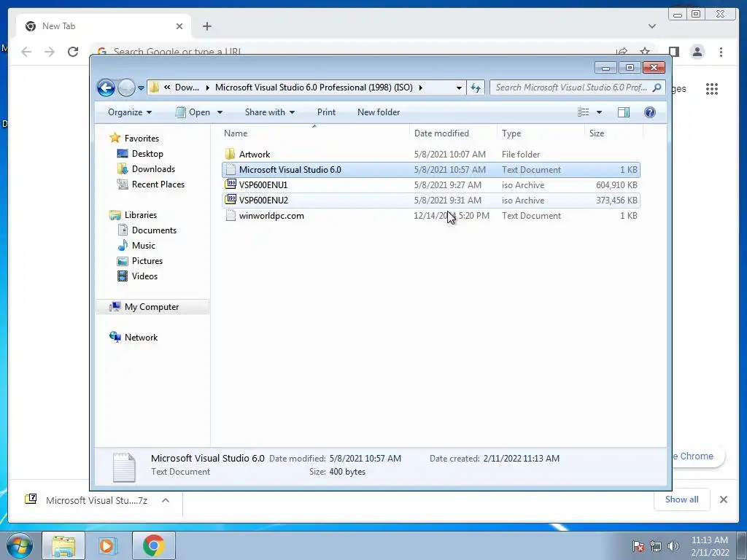Click the large text document preview icon
Viewport: 747px width, 560px height.
coord(124,467)
